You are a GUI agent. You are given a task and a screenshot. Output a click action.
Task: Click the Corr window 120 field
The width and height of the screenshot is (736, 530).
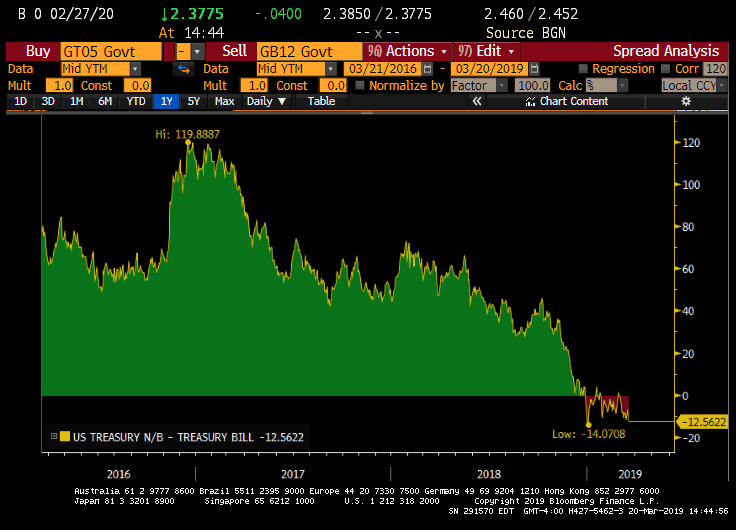click(715, 69)
